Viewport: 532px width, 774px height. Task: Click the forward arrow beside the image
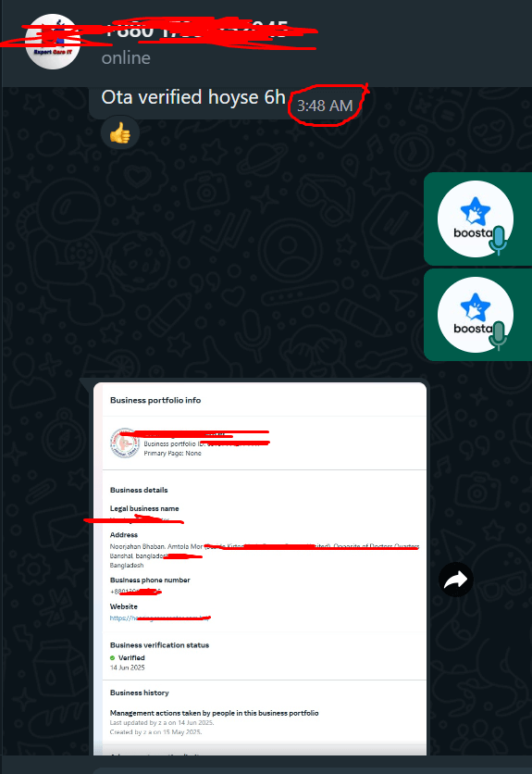pos(456,580)
